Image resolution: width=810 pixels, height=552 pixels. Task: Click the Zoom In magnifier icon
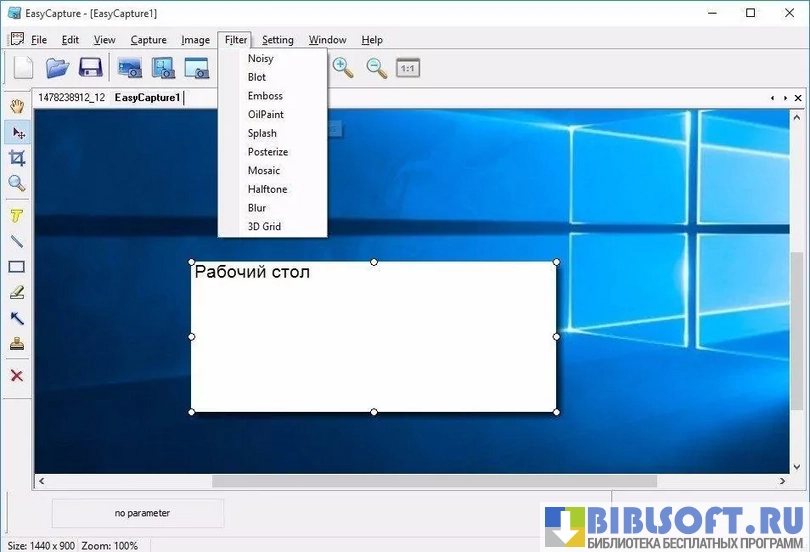point(343,68)
